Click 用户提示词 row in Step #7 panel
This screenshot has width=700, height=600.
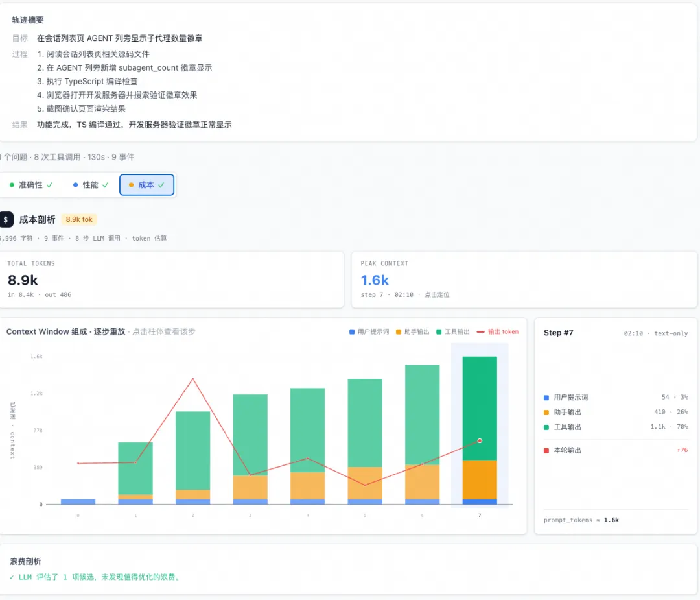coord(616,397)
